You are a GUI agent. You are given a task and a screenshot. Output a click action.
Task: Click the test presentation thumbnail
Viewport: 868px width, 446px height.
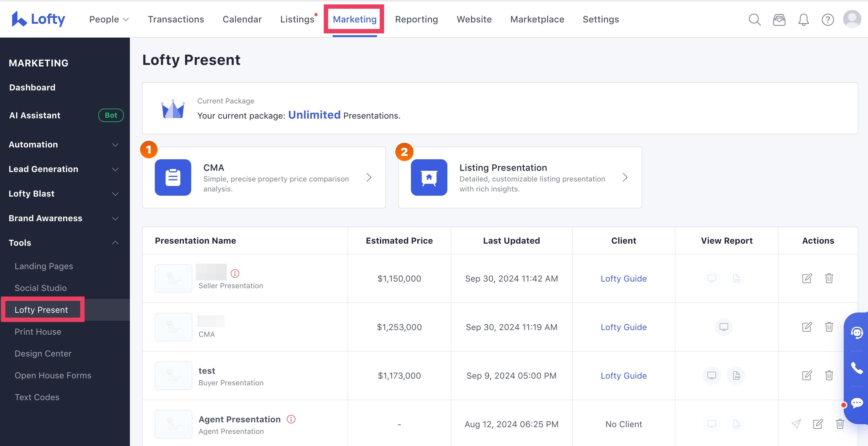coord(174,375)
